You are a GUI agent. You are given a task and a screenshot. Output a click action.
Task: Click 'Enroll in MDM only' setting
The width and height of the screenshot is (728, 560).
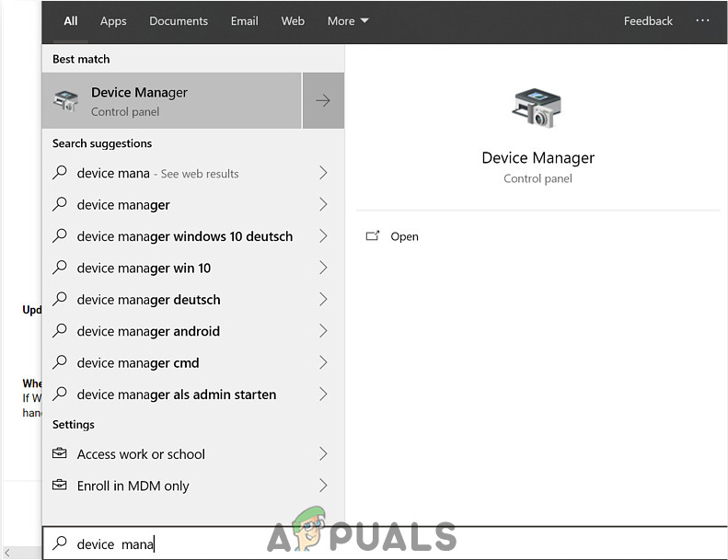pos(193,486)
